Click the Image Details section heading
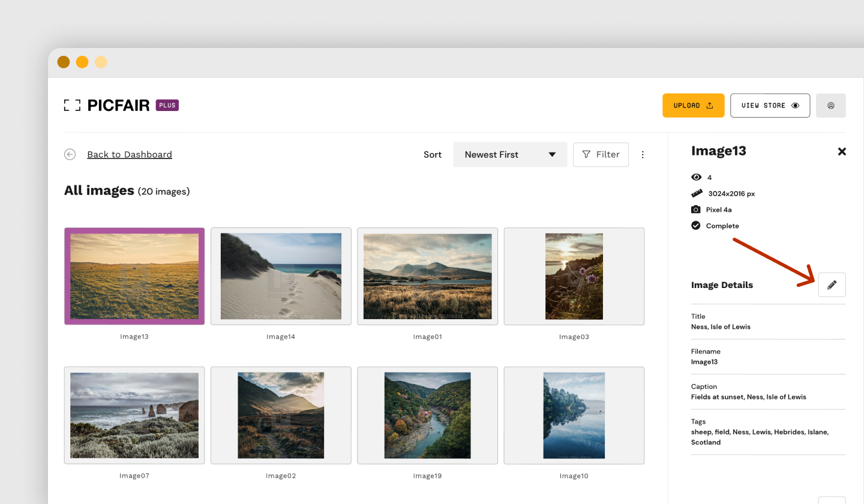 point(722,285)
